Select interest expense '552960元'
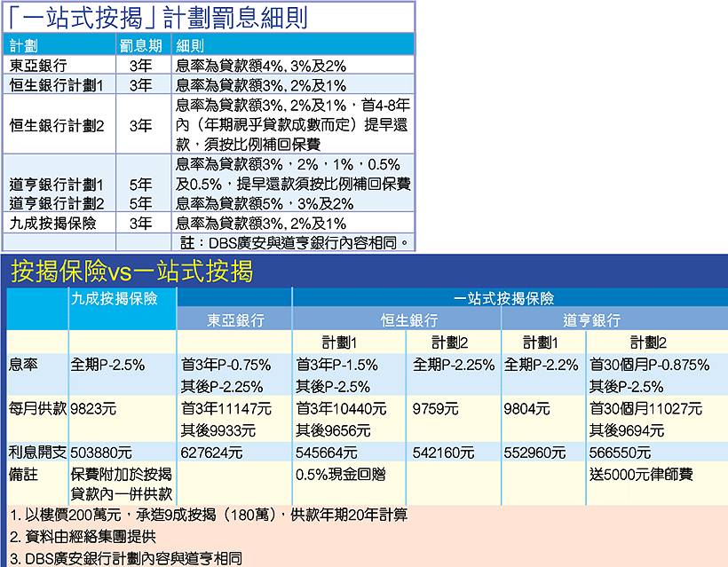Screen dimensions: 728x567 point(534,453)
